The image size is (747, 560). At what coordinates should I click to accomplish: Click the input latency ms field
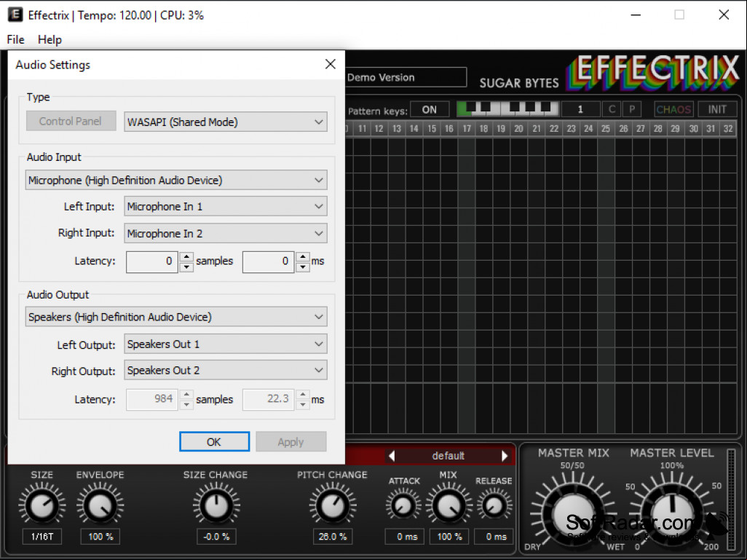pyautogui.click(x=269, y=261)
